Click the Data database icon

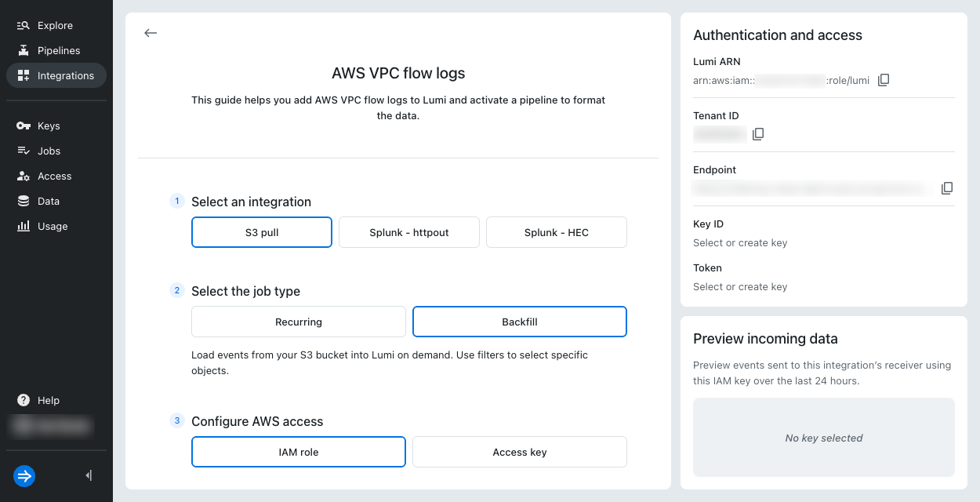click(x=24, y=201)
